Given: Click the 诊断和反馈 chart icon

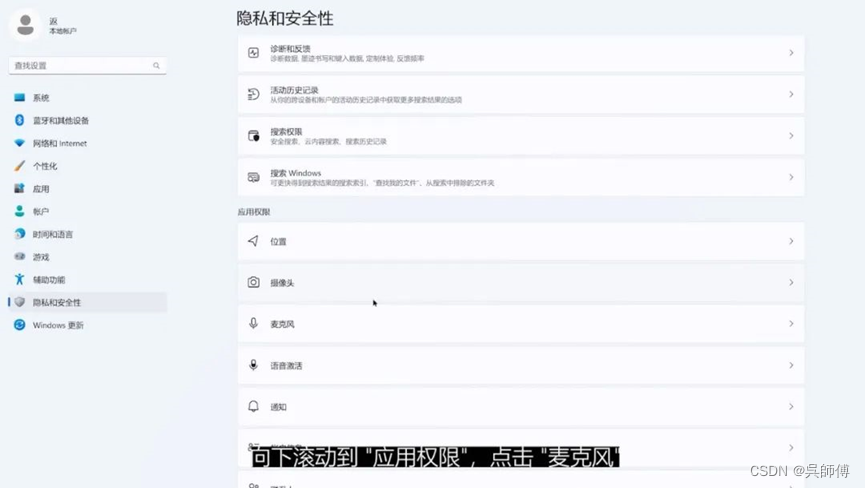Looking at the screenshot, I should [x=253, y=53].
